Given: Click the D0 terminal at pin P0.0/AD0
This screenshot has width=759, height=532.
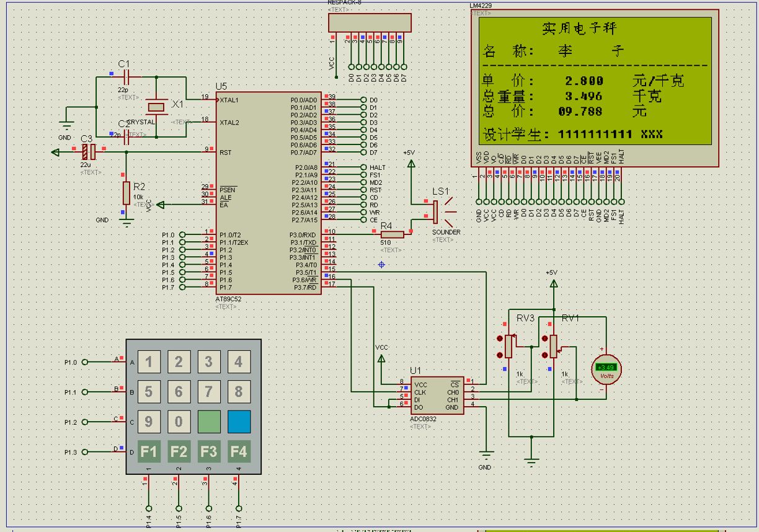Looking at the screenshot, I should pos(363,100).
